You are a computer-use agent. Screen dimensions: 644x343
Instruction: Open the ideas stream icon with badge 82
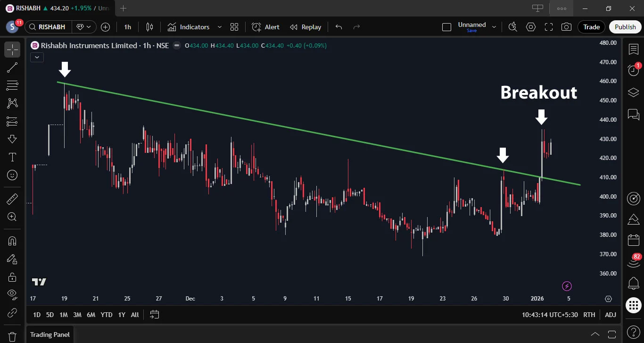pos(634,261)
